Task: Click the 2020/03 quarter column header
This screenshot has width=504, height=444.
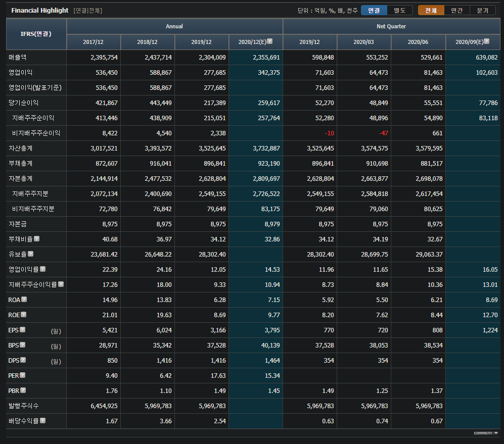Action: tap(364, 42)
